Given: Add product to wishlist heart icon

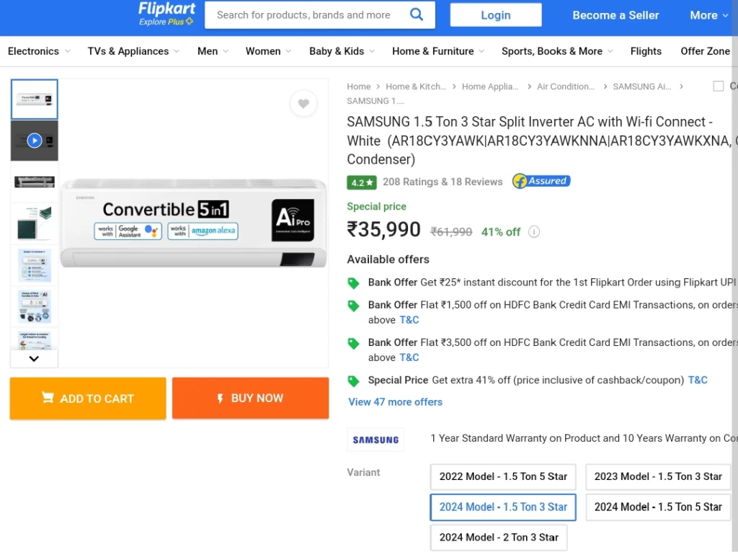Looking at the screenshot, I should [x=303, y=103].
